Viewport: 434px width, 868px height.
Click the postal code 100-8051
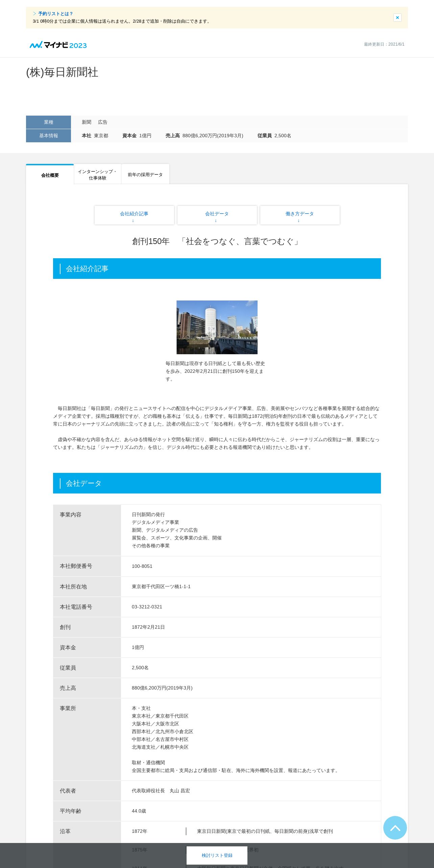(x=142, y=566)
